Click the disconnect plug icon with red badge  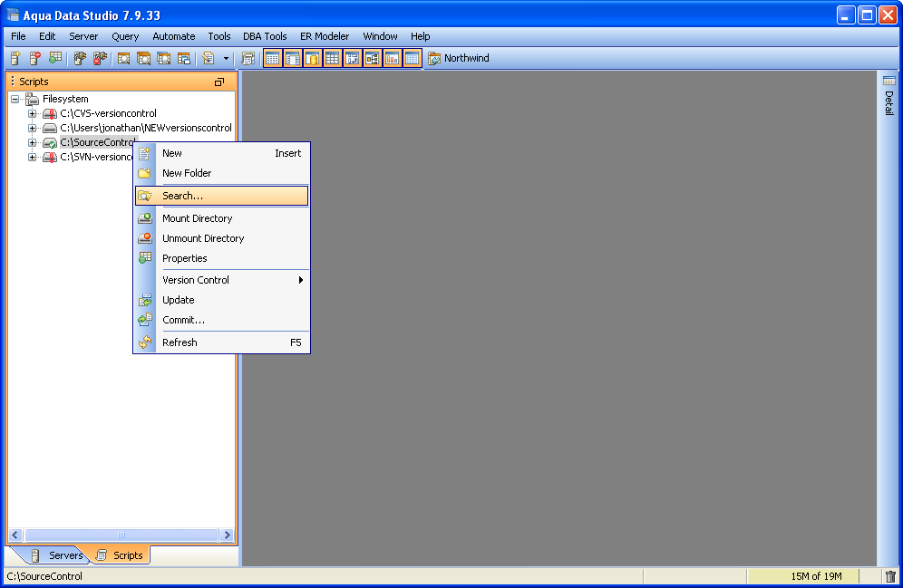pyautogui.click(x=100, y=58)
